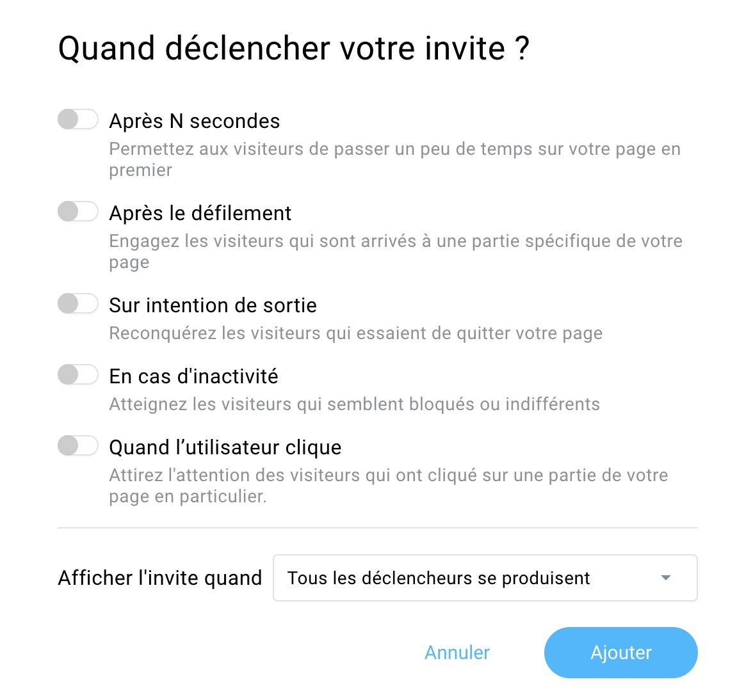Enable the "En cas d'inactivité" toggle
Viewport: 753px width, 700px height.
pyautogui.click(x=77, y=375)
